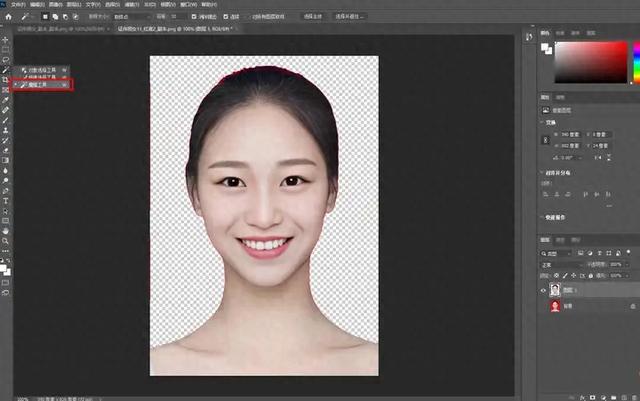Create a new layer group
Image resolution: width=640 pixels, height=401 pixels.
pos(613,397)
